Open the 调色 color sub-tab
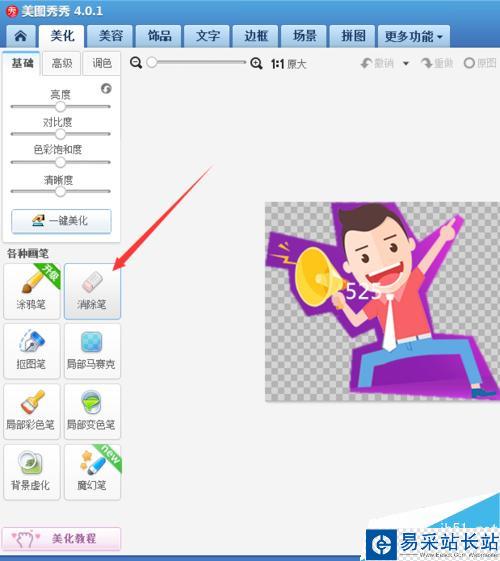 coord(102,63)
